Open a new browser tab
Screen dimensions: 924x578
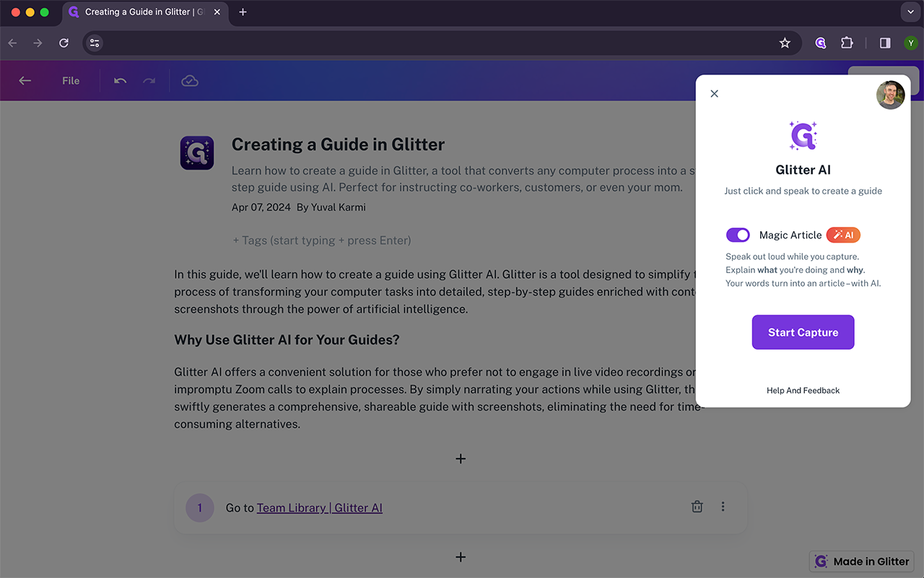coord(243,12)
